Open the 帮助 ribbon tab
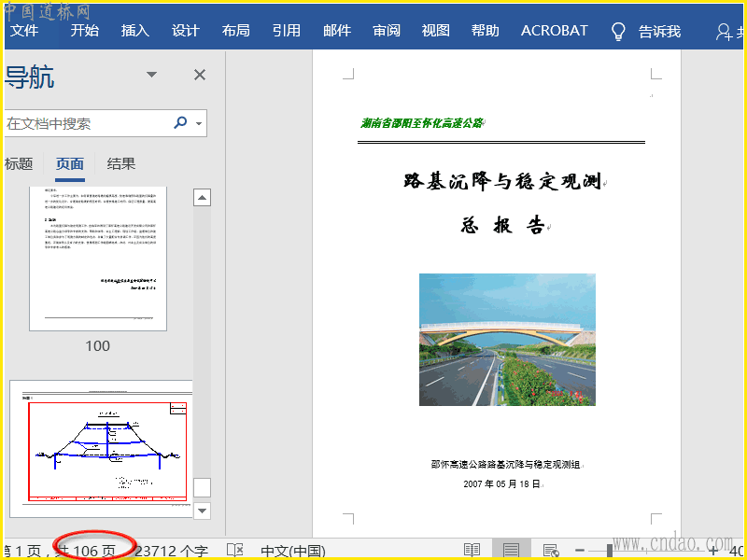The height and width of the screenshot is (560, 747). (x=485, y=31)
